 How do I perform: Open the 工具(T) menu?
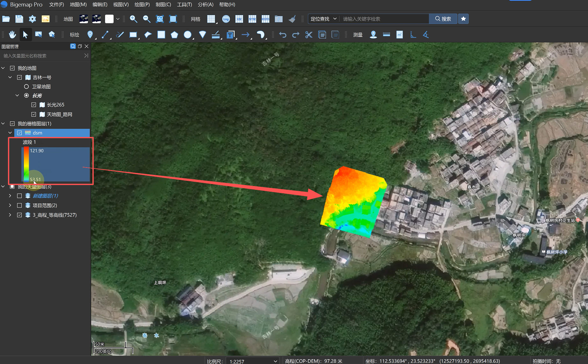coord(185,4)
